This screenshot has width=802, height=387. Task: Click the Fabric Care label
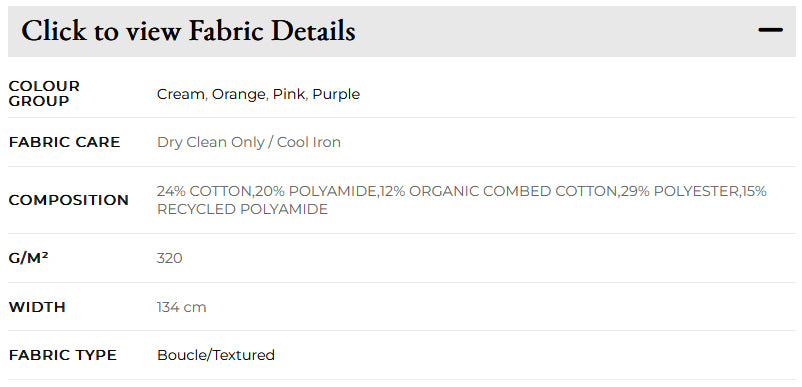click(x=64, y=142)
